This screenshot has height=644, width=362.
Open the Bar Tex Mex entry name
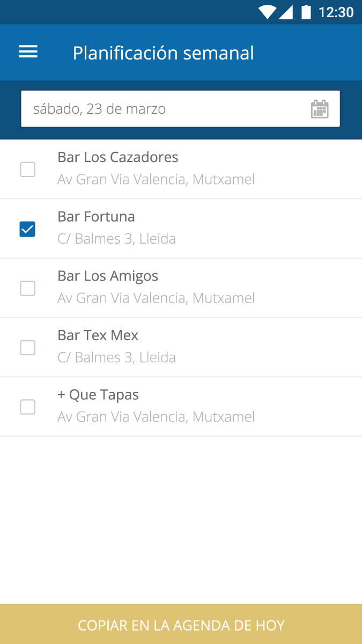click(x=98, y=335)
